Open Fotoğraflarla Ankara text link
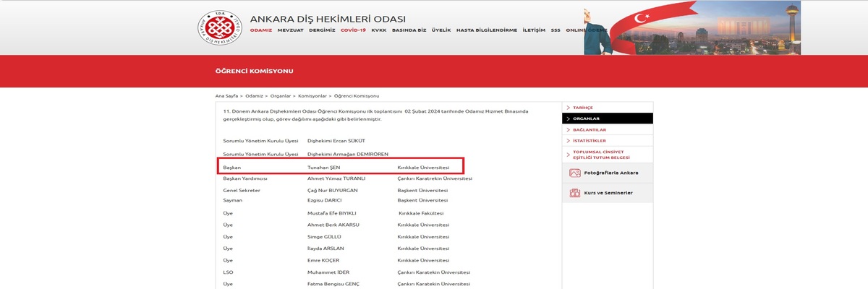This screenshot has height=289, width=868. pyautogui.click(x=611, y=173)
